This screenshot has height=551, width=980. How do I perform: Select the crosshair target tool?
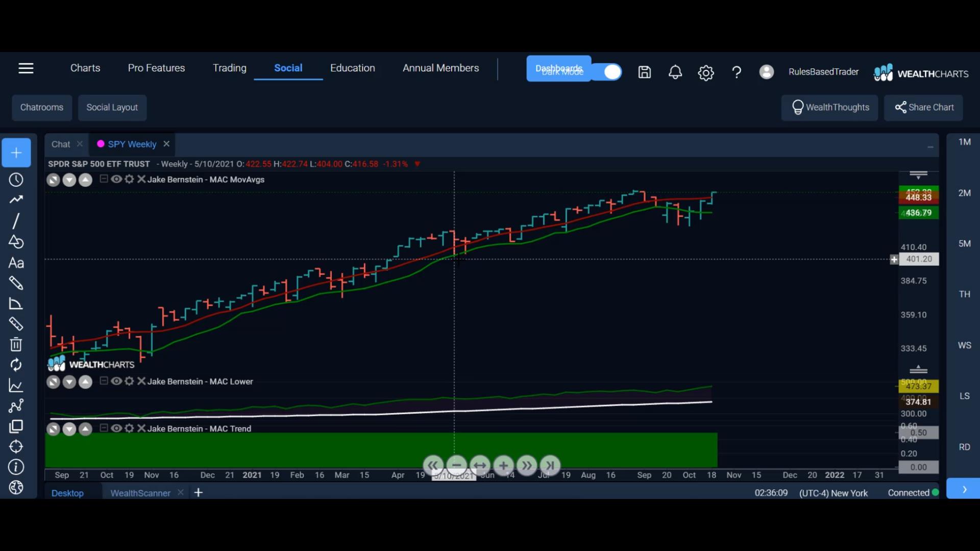16,446
